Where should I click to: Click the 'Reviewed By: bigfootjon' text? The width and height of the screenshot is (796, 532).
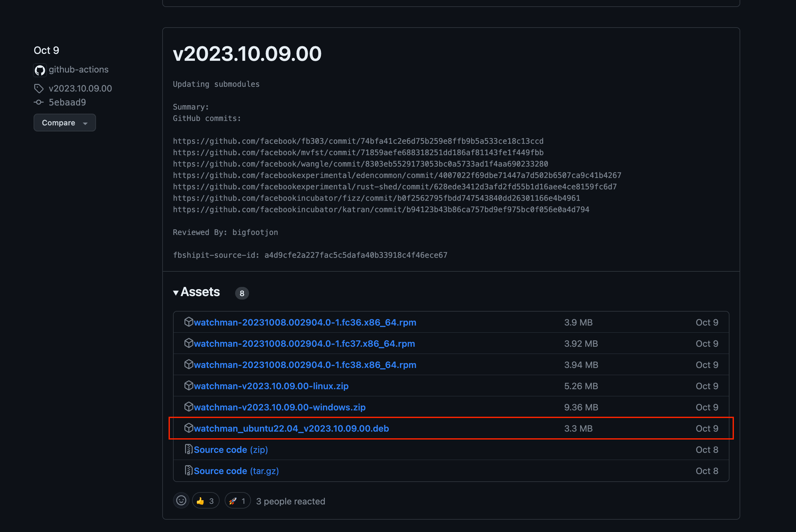point(225,232)
